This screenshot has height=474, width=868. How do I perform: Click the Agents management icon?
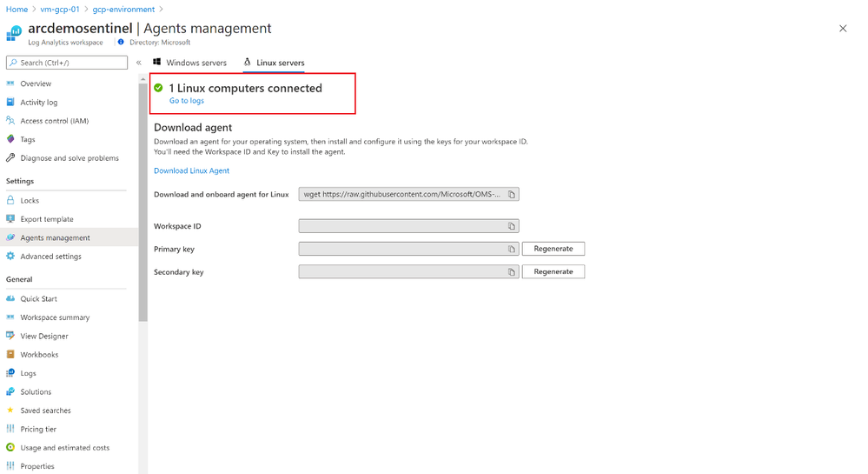[x=10, y=237]
